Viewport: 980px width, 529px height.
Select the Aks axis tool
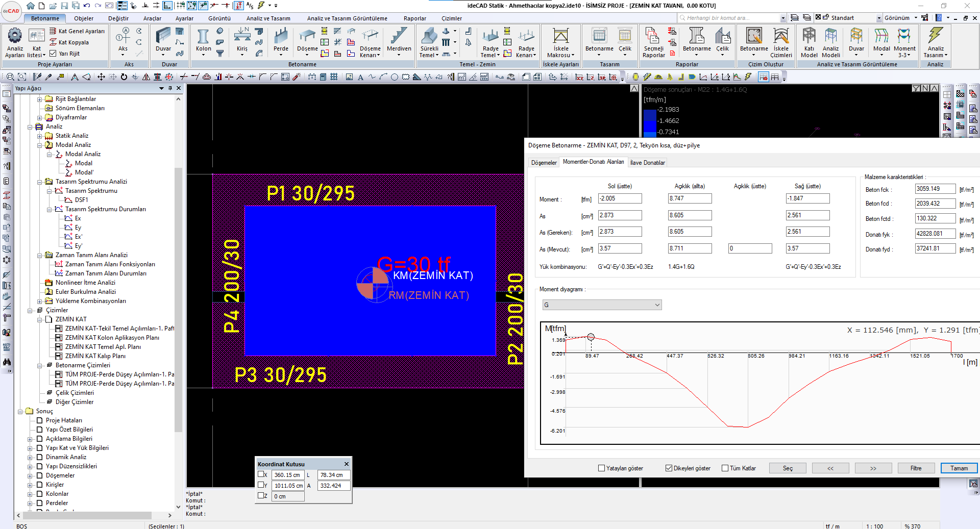click(x=122, y=42)
